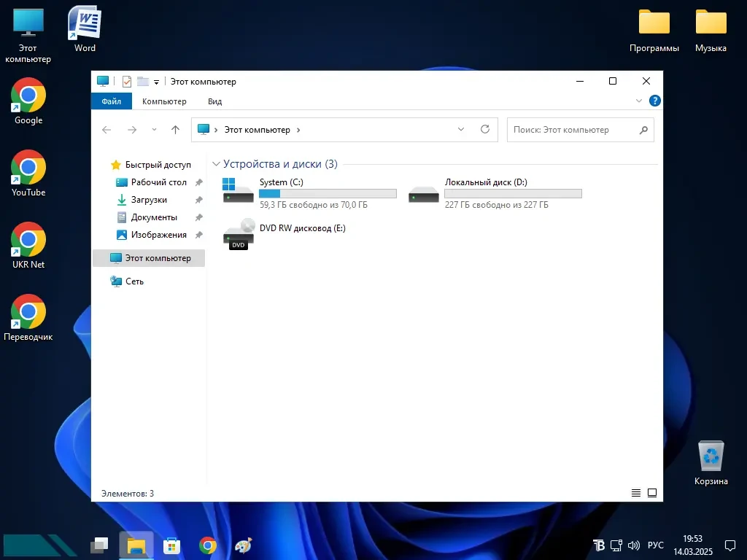Open the address bar history dropdown
Viewport: 747px width, 560px height.
pos(461,130)
